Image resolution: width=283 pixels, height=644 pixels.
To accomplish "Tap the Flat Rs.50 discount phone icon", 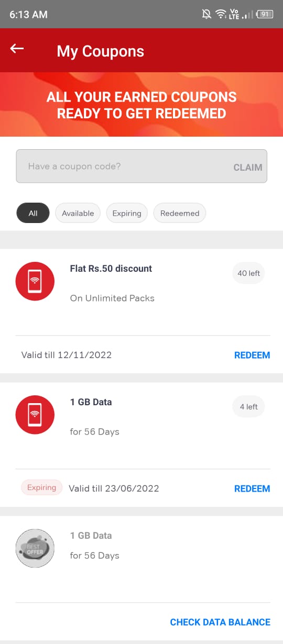I will click(x=35, y=281).
